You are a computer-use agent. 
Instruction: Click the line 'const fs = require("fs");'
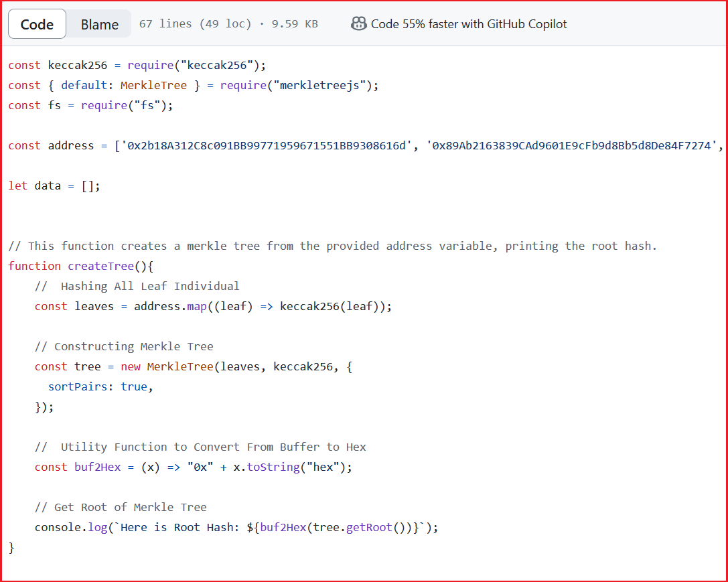coord(90,106)
